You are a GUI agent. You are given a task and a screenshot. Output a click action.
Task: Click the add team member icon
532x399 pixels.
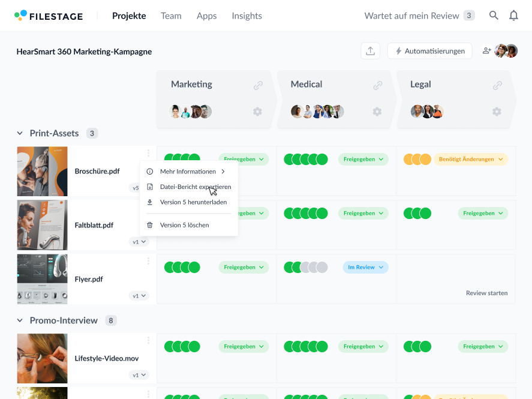coord(486,51)
